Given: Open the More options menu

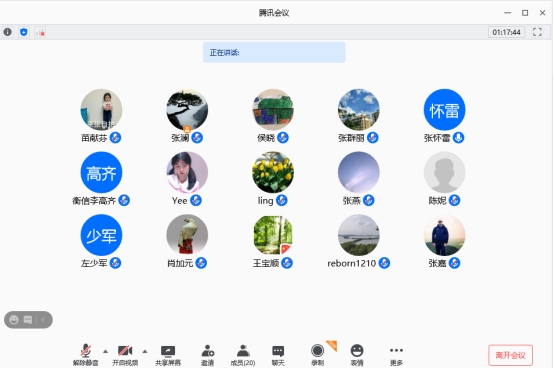Looking at the screenshot, I should (396, 356).
